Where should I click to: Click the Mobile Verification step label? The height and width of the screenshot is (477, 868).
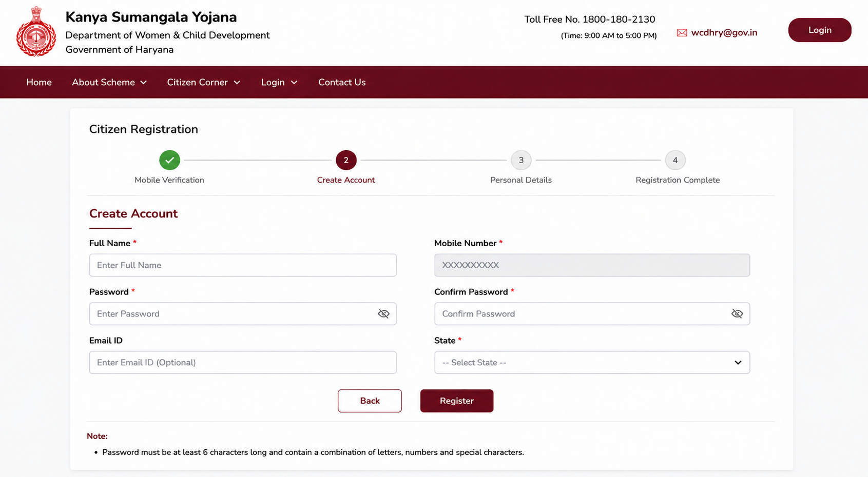click(169, 180)
